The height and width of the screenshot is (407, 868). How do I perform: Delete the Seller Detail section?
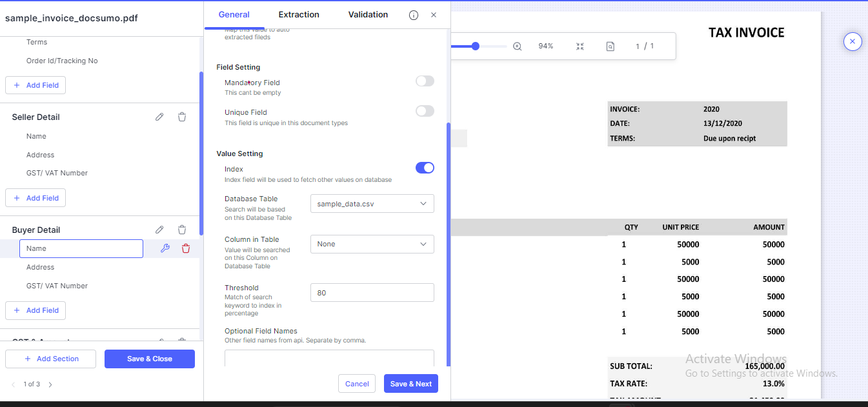click(182, 117)
